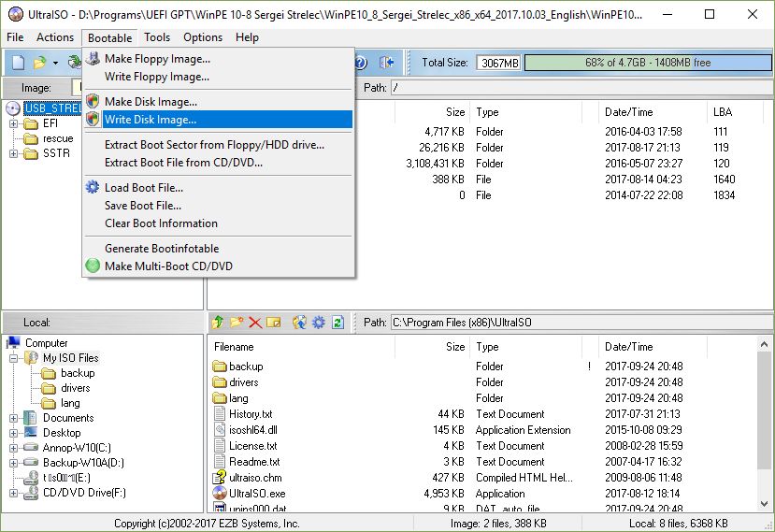Open the File menu
This screenshot has width=775, height=532.
coord(15,37)
